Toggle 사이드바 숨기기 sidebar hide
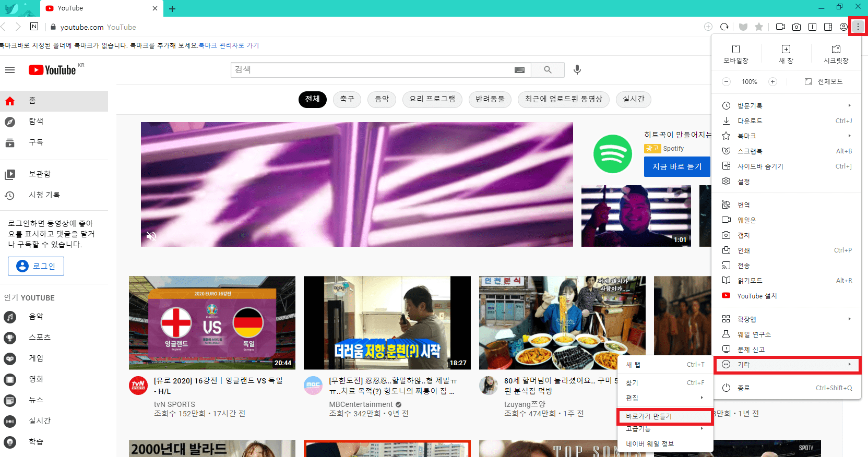Image resolution: width=868 pixels, height=457 pixels. click(787, 166)
